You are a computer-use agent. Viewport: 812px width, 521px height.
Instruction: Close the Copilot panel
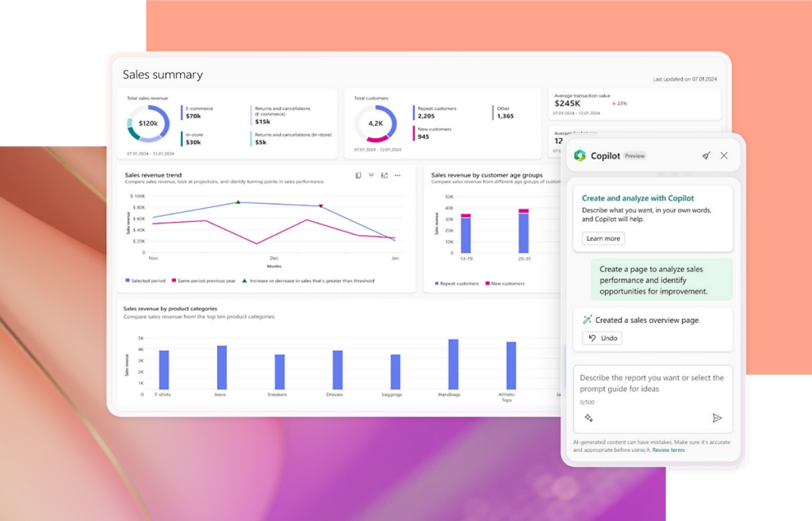coord(724,155)
